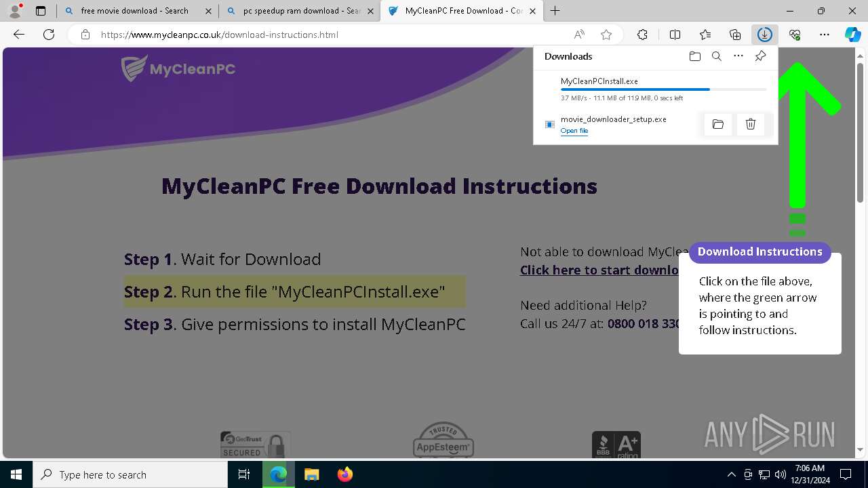This screenshot has width=868, height=488.
Task: Click the MyCleanPCInstall.exe download progress bar
Action: click(664, 89)
